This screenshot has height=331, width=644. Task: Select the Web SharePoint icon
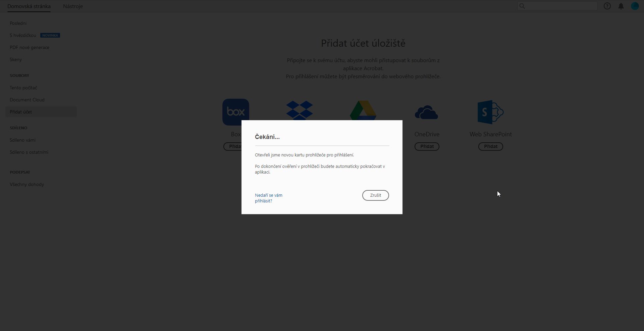pos(490,112)
